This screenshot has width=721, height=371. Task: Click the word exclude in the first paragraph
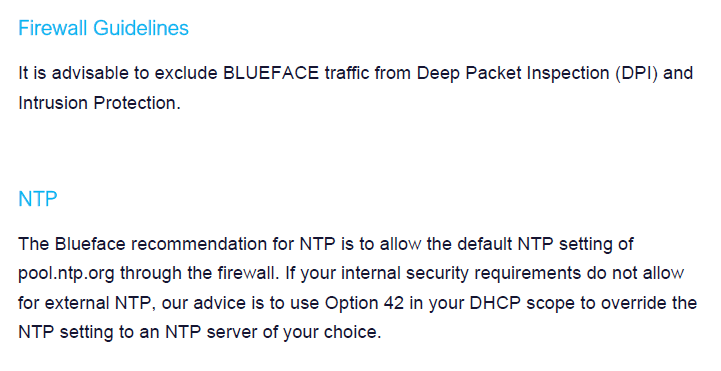coord(186,73)
